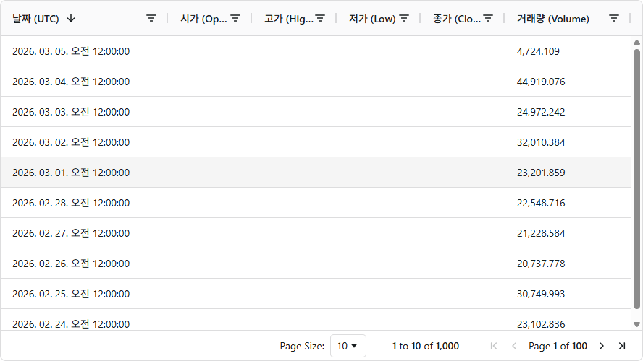Click the volume cell 20,737.778
Screen dimensions: 643x361
(541, 263)
